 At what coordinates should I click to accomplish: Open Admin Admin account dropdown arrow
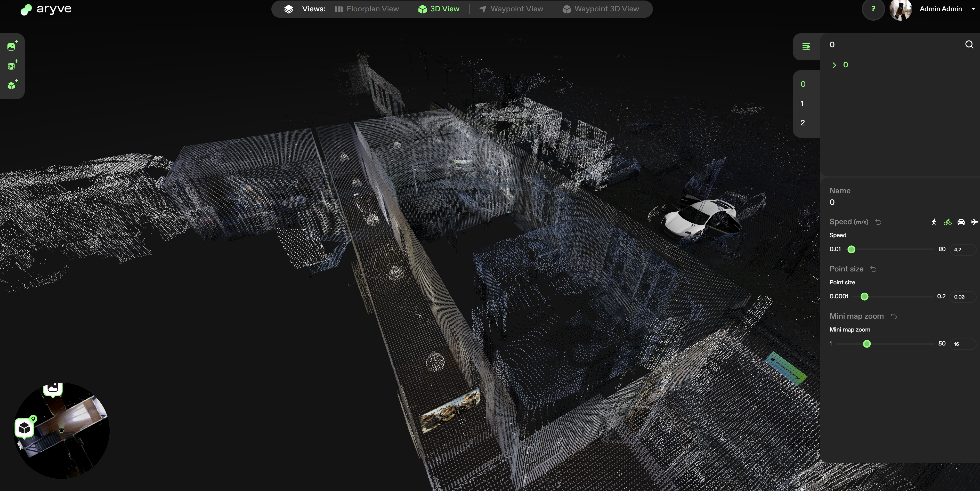[x=973, y=9]
